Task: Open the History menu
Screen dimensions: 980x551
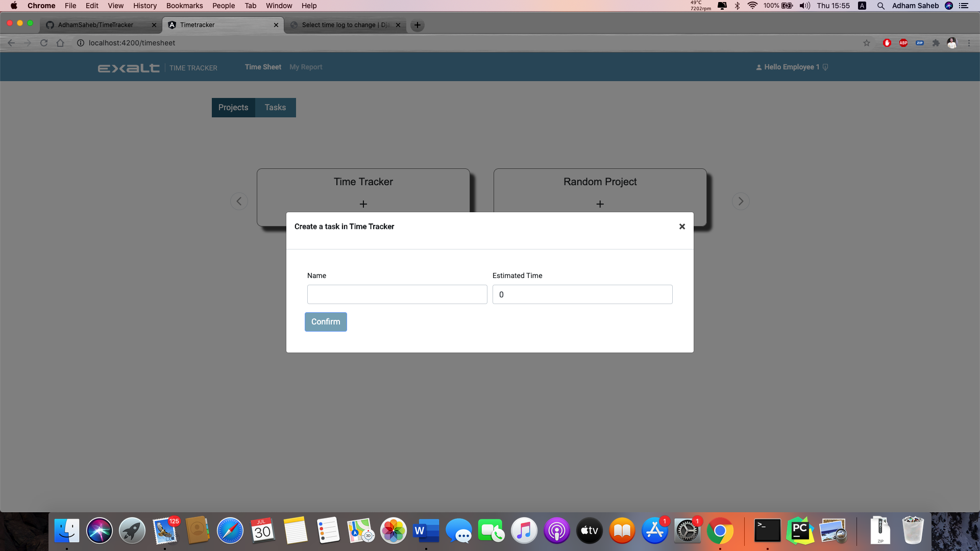Action: (x=145, y=6)
